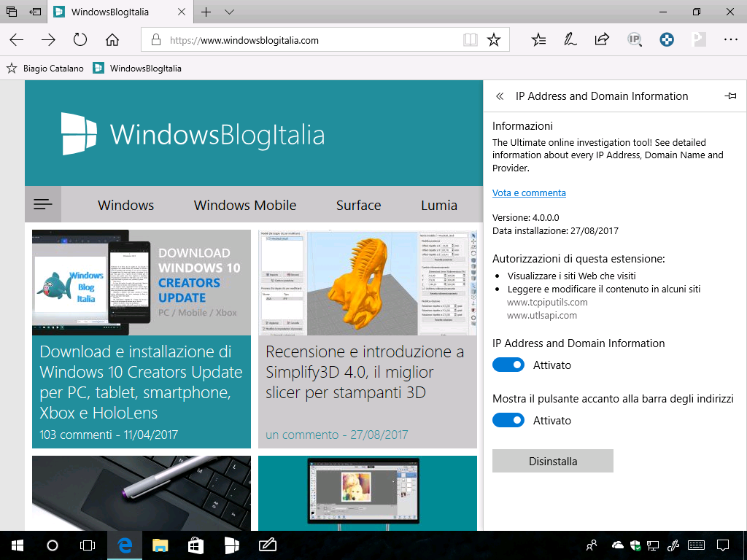
Task: Go back to previous page
Action: pyautogui.click(x=17, y=40)
